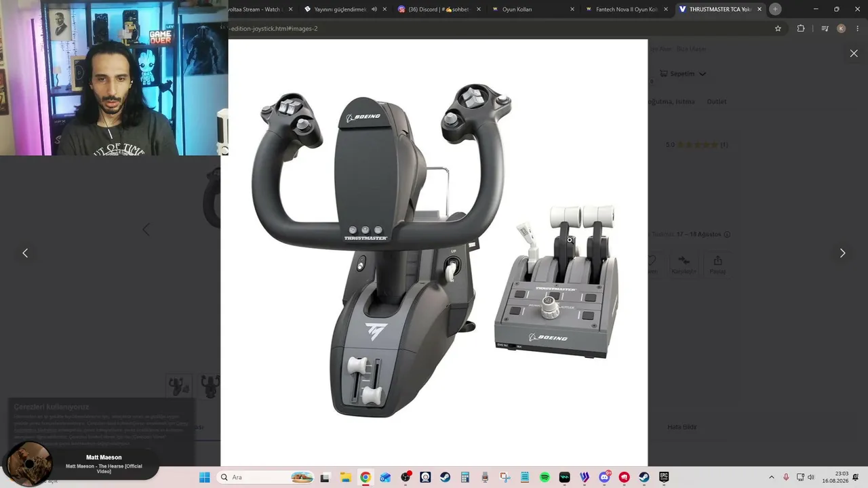Launch Epic Games Launcher from the taskbar
The height and width of the screenshot is (488, 868).
tap(664, 477)
